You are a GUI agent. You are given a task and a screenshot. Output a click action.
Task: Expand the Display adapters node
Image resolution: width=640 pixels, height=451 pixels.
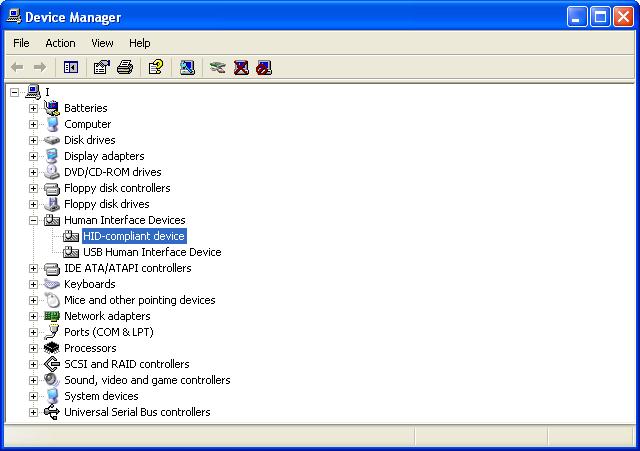tap(33, 156)
